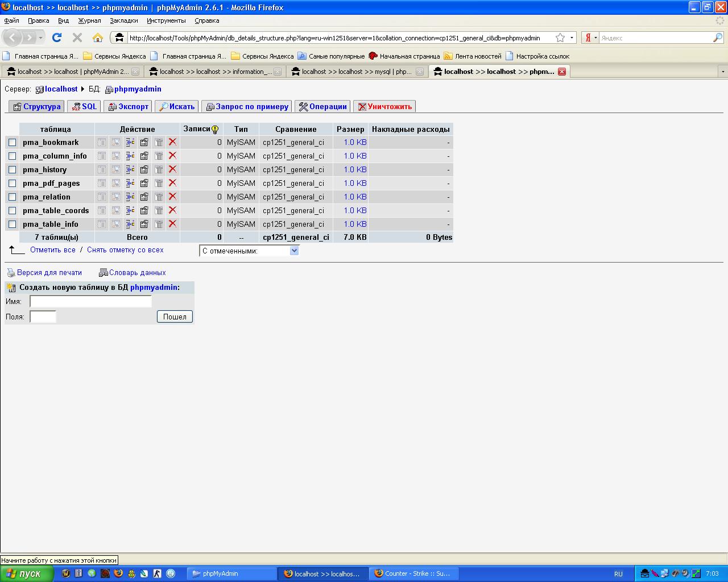
Task: Click the Имя table name field
Action: [x=91, y=301]
